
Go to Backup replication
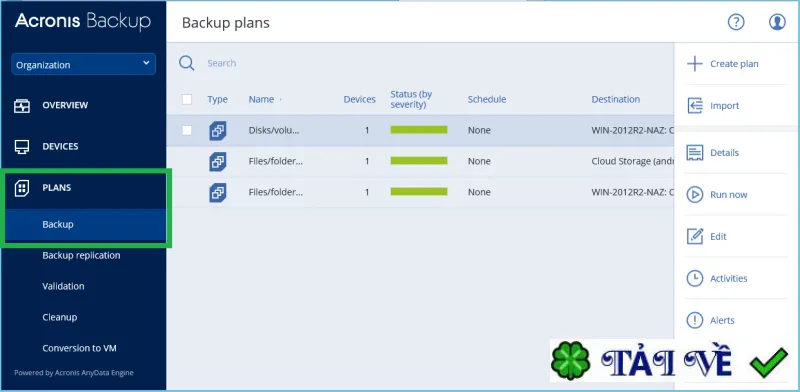tap(82, 255)
